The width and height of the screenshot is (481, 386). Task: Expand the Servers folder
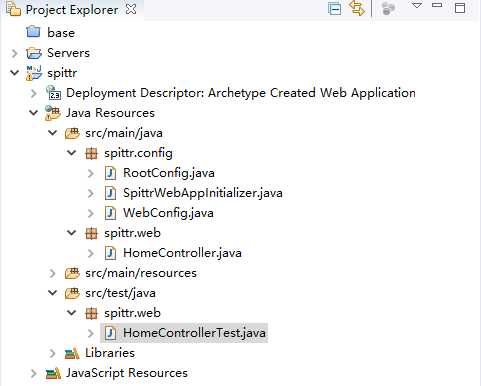click(x=14, y=53)
